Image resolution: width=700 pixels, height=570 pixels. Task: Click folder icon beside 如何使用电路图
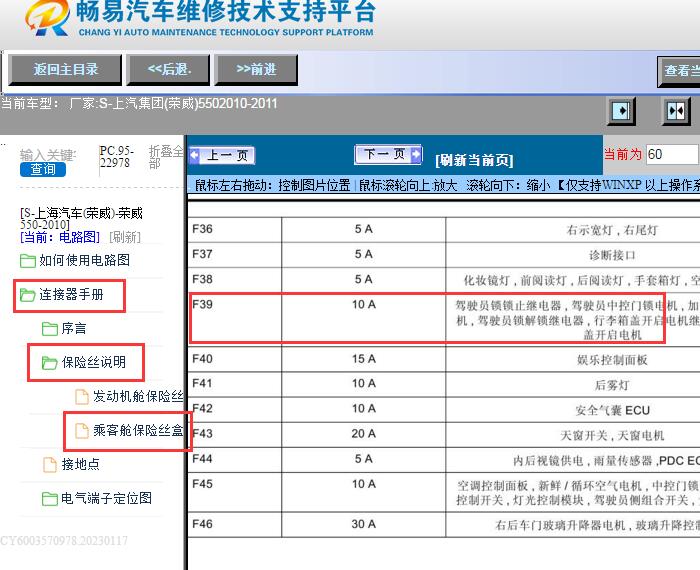click(28, 261)
